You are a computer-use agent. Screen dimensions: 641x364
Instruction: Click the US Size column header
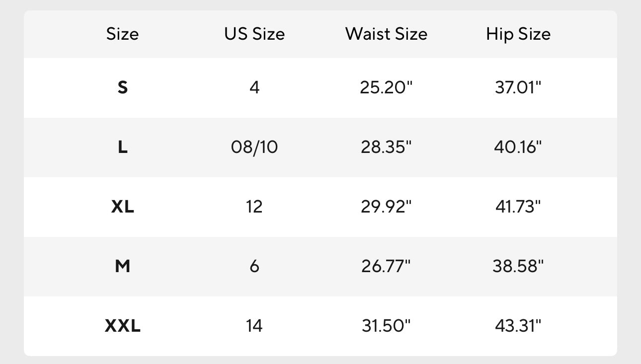point(254,34)
